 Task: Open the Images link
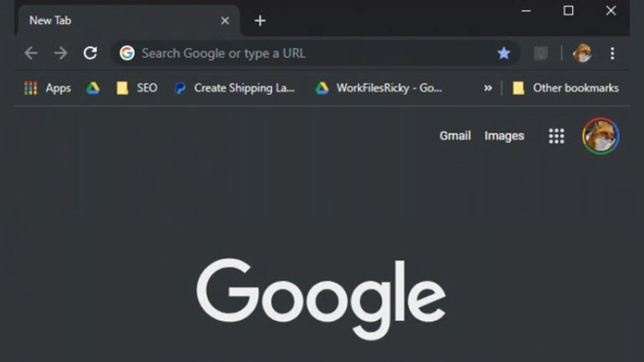504,136
